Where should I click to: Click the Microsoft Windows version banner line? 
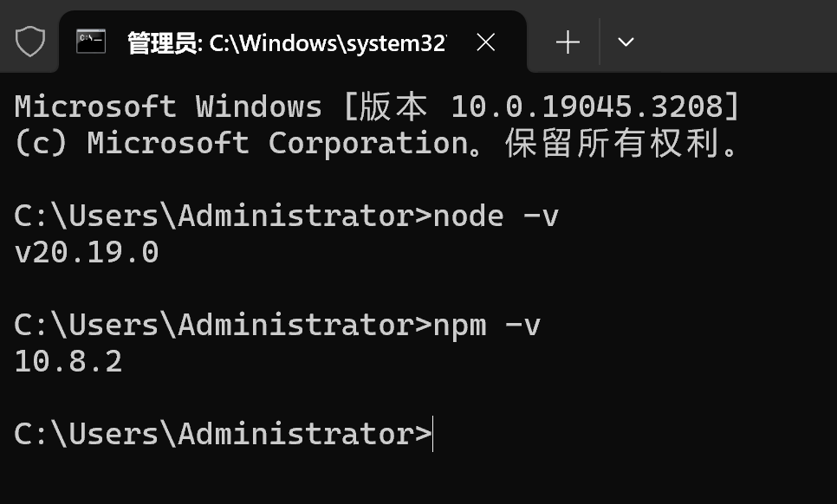[377, 107]
